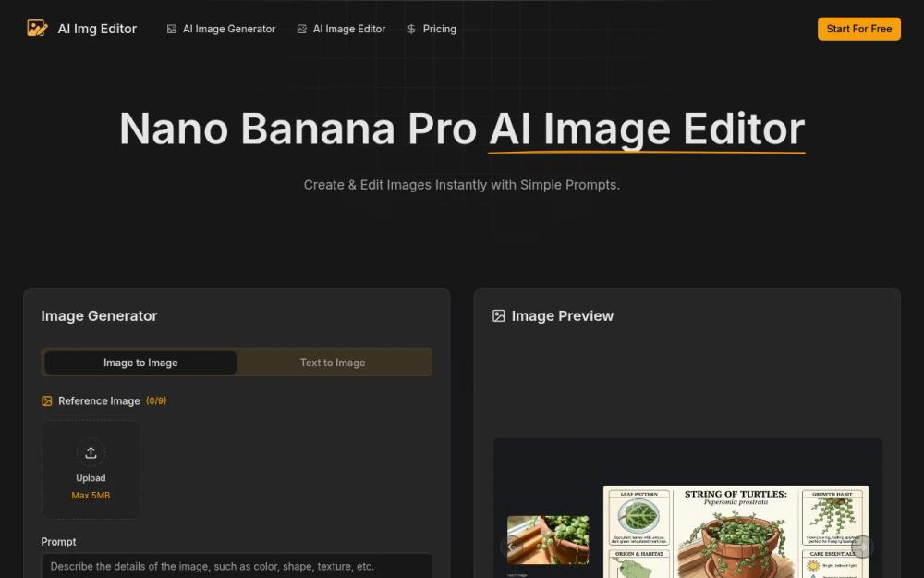
Task: Click the AI Image Editor nav icon
Action: [x=301, y=29]
